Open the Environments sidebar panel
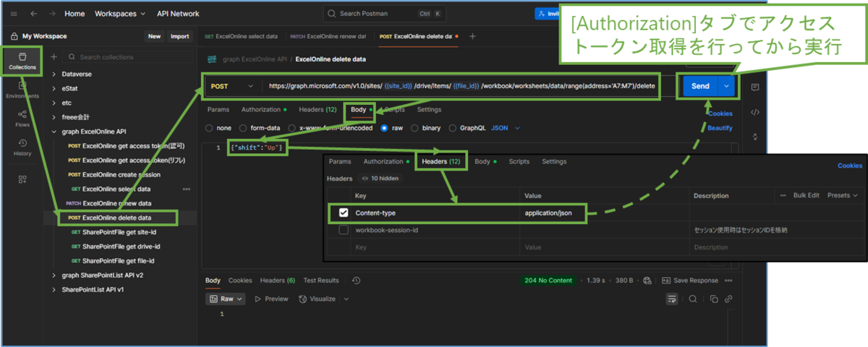The image size is (868, 347). click(22, 90)
